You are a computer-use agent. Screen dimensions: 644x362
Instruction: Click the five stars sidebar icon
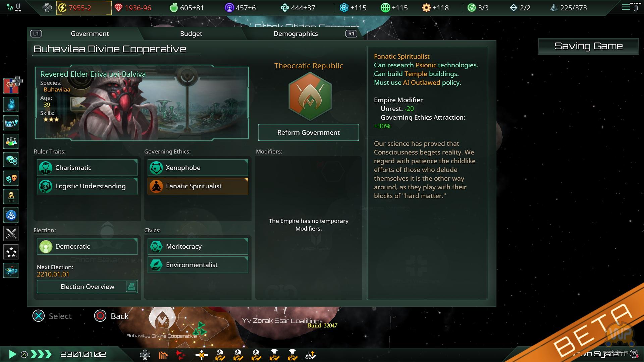[11, 252]
